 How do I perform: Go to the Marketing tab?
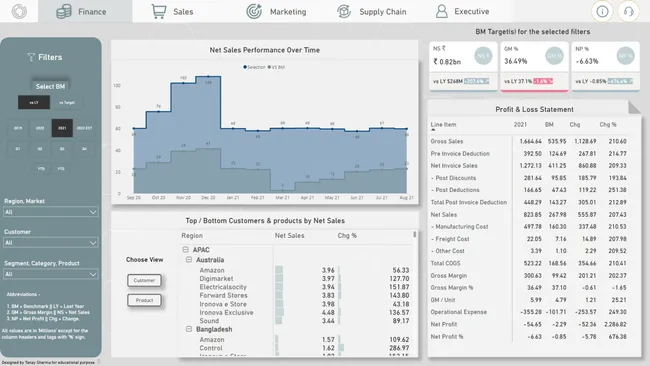point(276,12)
